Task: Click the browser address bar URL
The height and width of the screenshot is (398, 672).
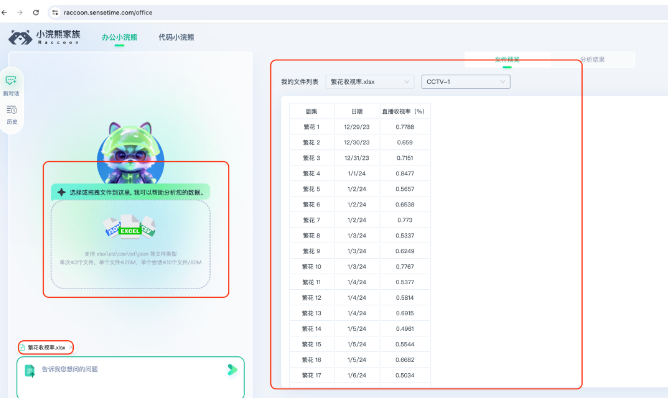Action: (x=108, y=12)
